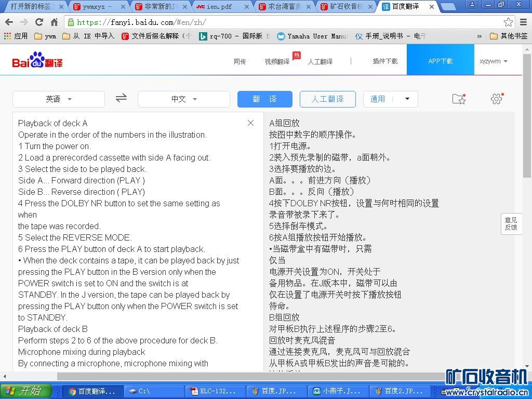Viewport: 532px width, 399px height.
Task: Click the Baidu Translate logo
Action: (x=37, y=60)
